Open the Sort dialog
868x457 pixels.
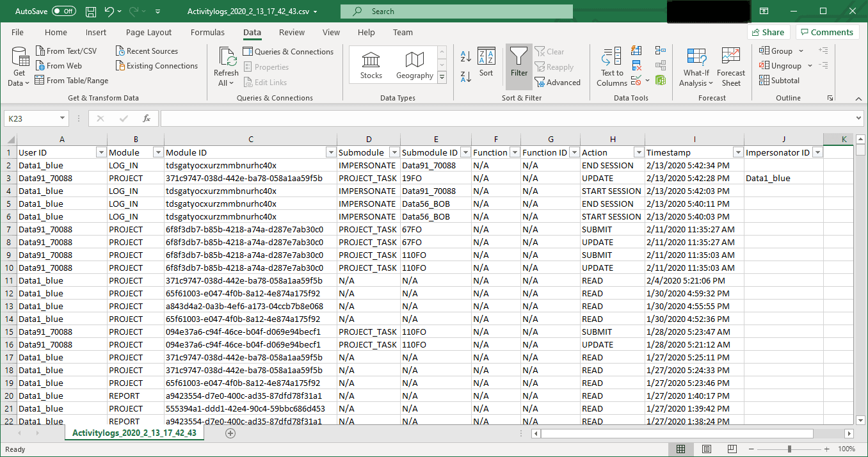tap(486, 63)
